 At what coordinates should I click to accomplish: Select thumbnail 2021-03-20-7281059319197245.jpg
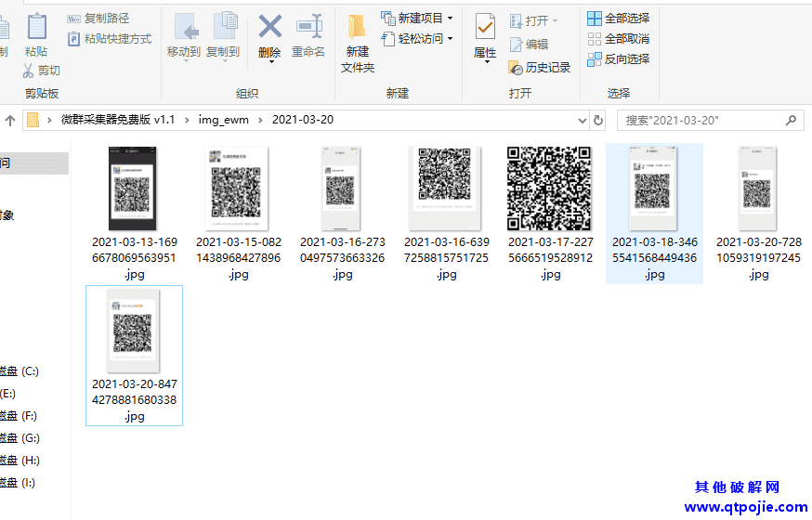pos(757,188)
